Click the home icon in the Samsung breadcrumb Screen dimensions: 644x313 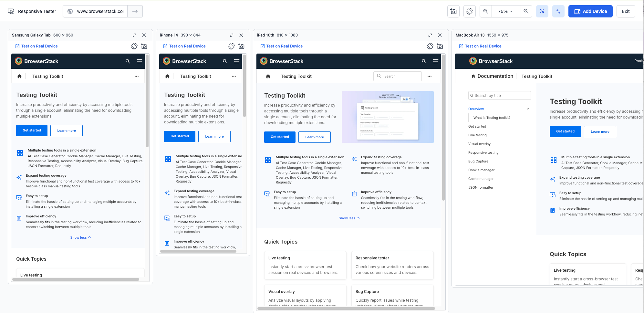[19, 76]
